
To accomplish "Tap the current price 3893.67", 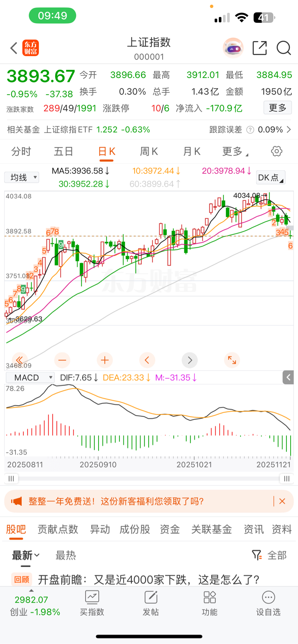I will 41,76.
